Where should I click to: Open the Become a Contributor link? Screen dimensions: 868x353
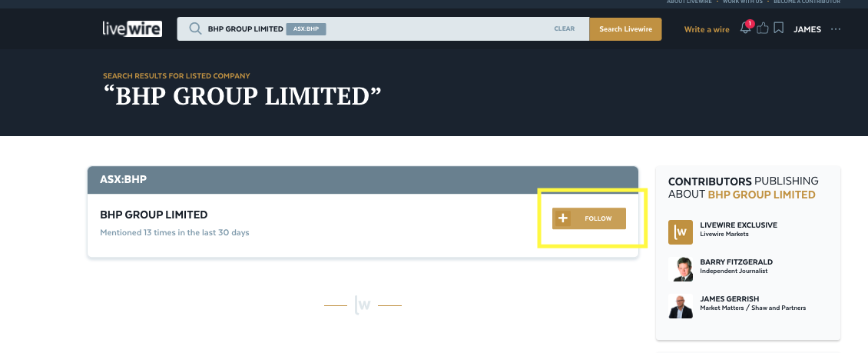807,2
